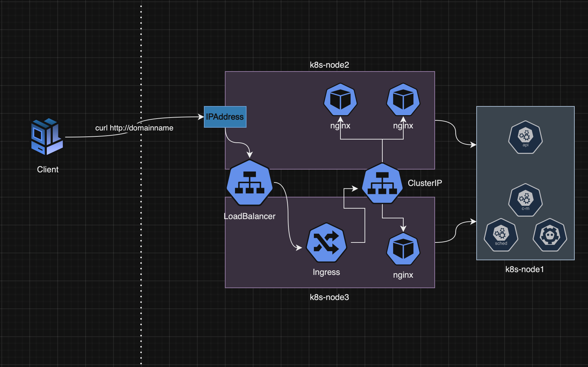Click the 'Client' label
The width and height of the screenshot is (588, 367).
pos(48,170)
